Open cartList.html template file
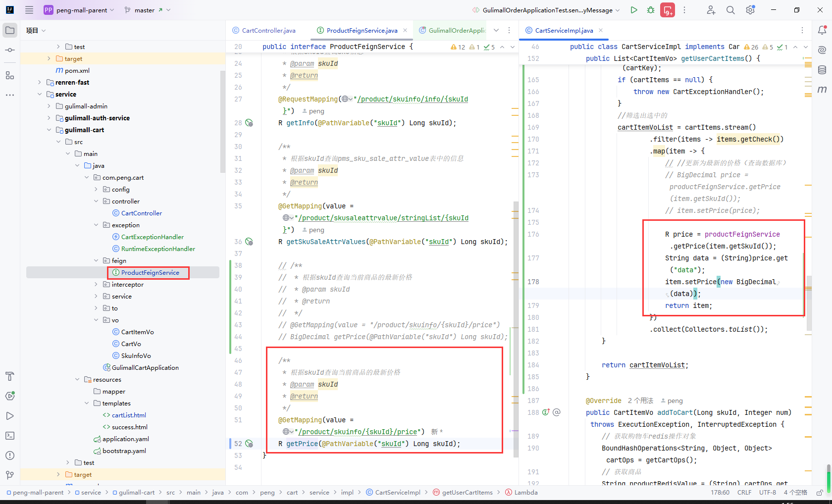The image size is (832, 504). 129,415
